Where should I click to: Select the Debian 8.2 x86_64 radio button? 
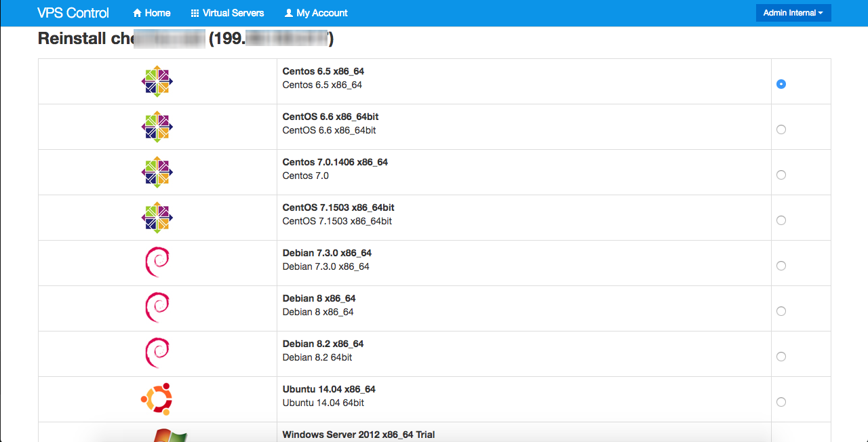[x=781, y=357]
